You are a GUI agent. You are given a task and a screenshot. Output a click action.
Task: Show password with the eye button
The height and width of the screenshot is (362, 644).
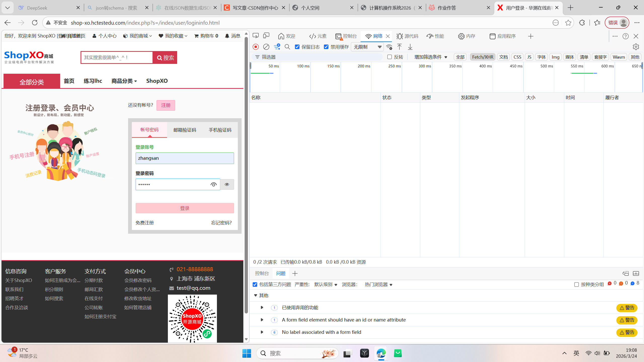(227, 184)
